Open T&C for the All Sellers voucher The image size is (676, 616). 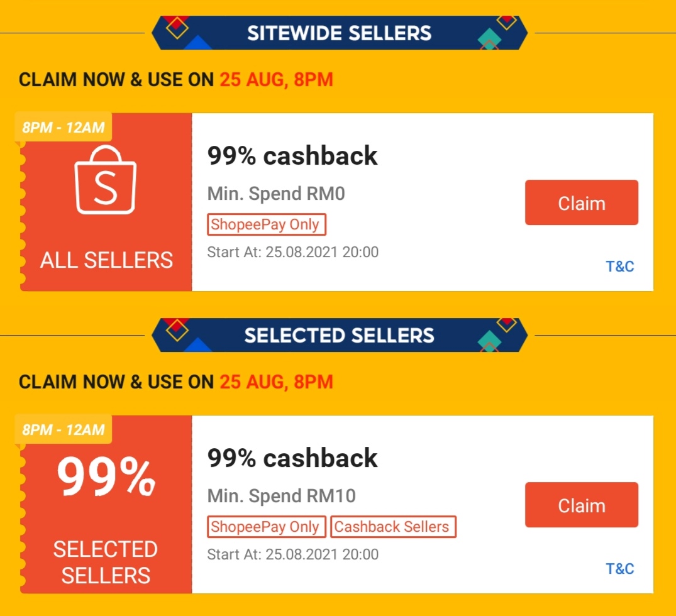coord(620,267)
